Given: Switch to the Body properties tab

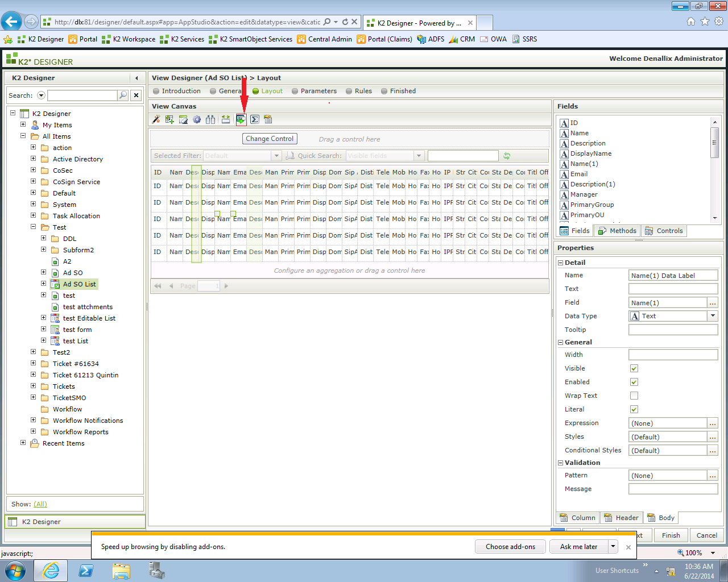Looking at the screenshot, I should (x=661, y=518).
